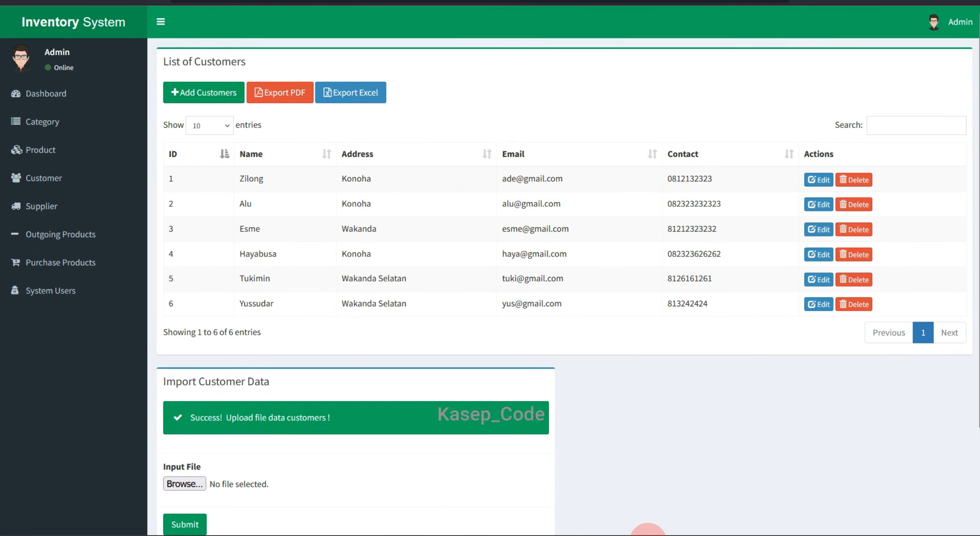The image size is (980, 536).
Task: Sort by Address column sort icon
Action: (x=487, y=154)
